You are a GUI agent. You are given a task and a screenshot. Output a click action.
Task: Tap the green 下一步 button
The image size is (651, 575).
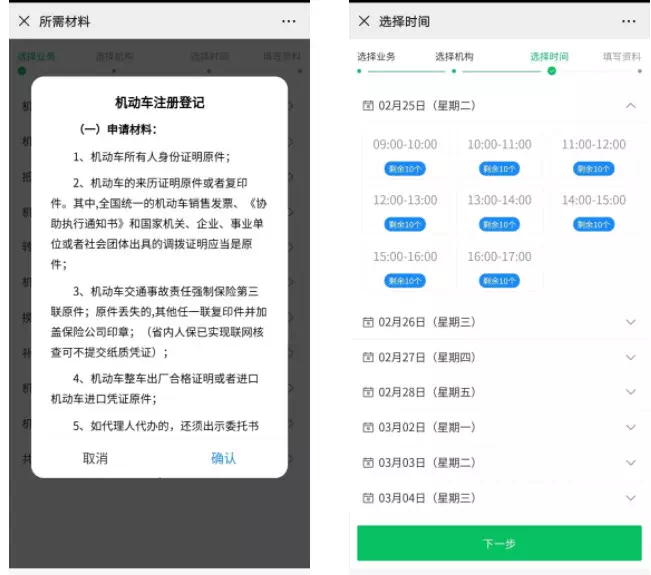point(499,543)
